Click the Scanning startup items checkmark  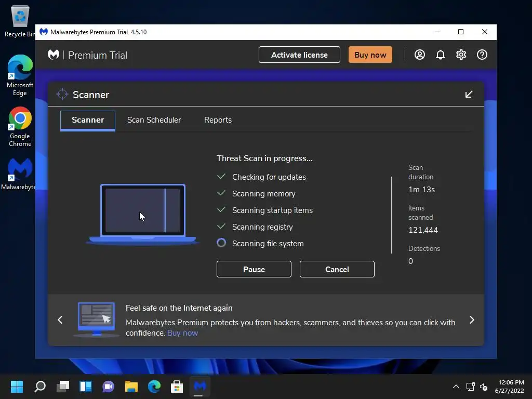[221, 210]
